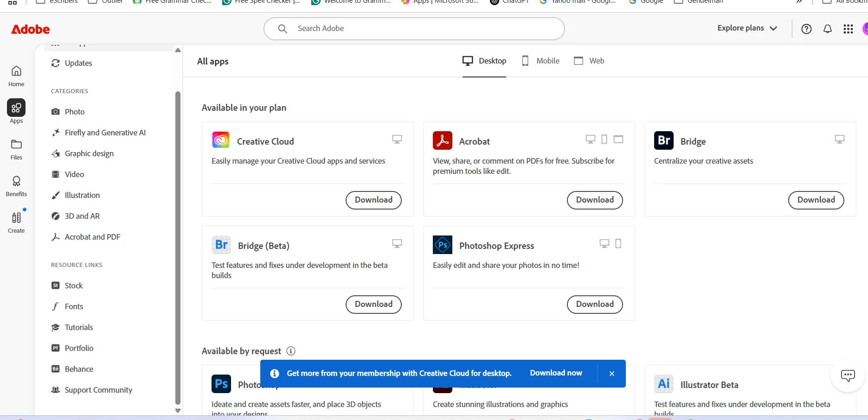868x420 pixels.
Task: Open the ChatGPT bookmark
Action: click(509, 2)
